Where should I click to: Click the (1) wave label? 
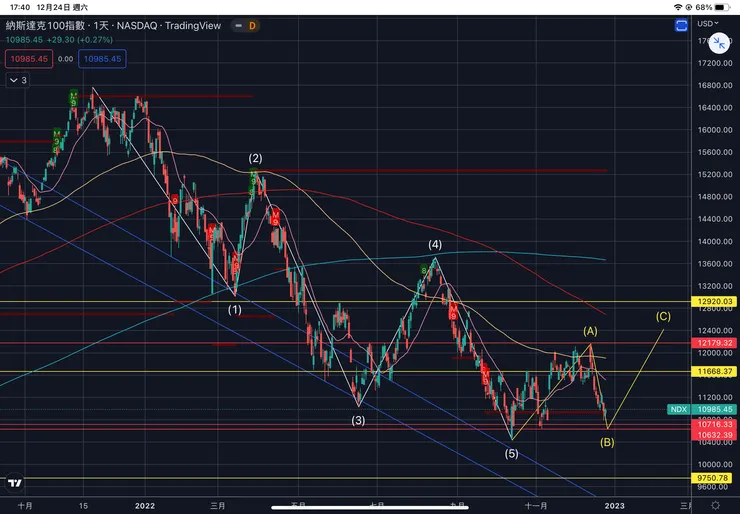point(235,310)
